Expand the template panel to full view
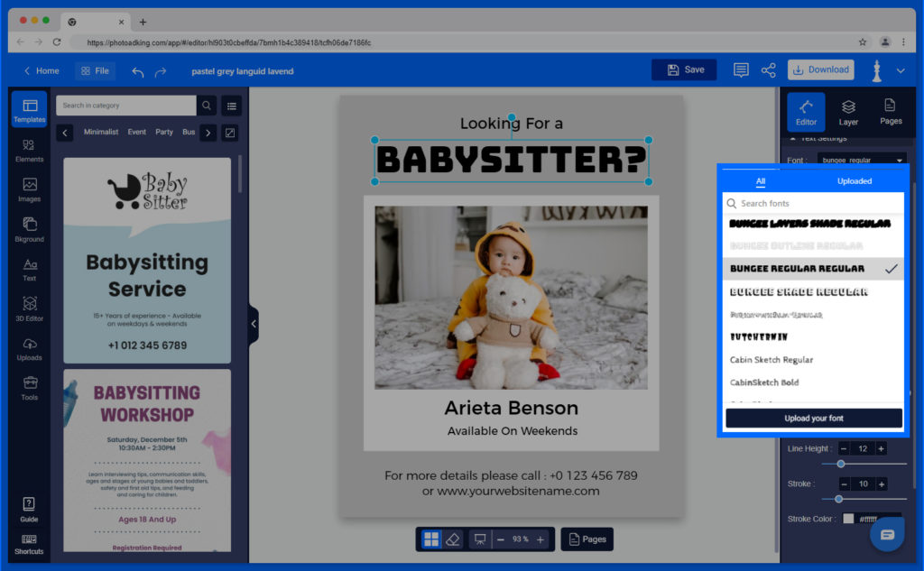 (230, 133)
